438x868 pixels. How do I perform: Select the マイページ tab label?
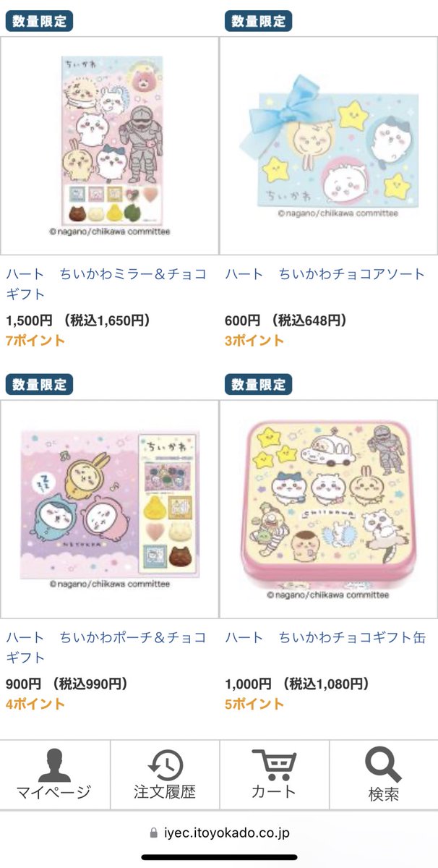[54, 792]
